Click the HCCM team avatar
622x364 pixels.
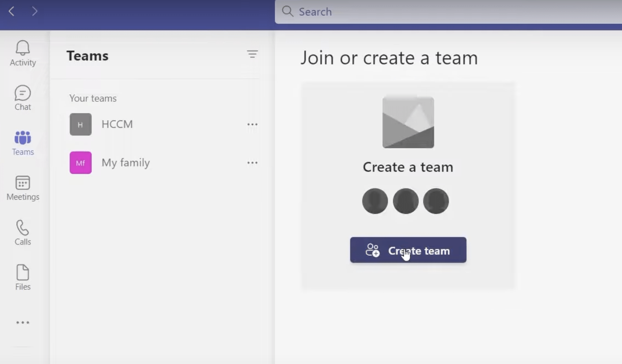pos(80,124)
